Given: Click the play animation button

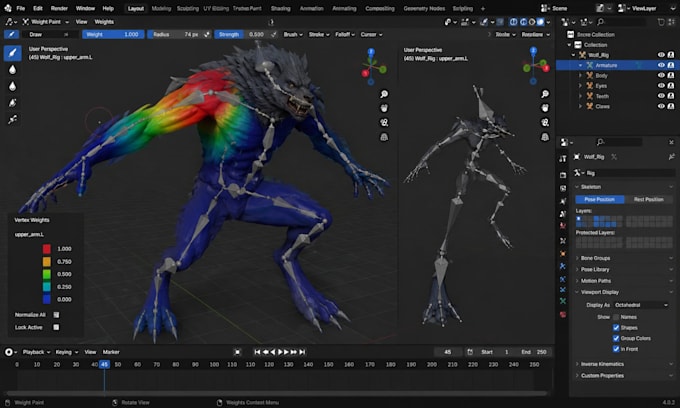Looking at the screenshot, I should [280, 352].
